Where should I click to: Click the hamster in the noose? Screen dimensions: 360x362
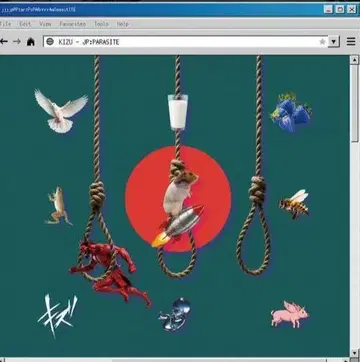(179, 193)
